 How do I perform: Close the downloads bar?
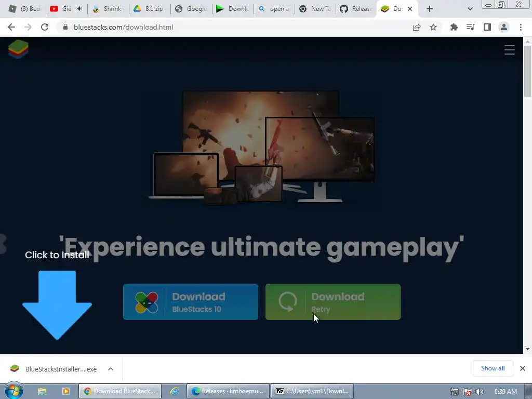[523, 368]
